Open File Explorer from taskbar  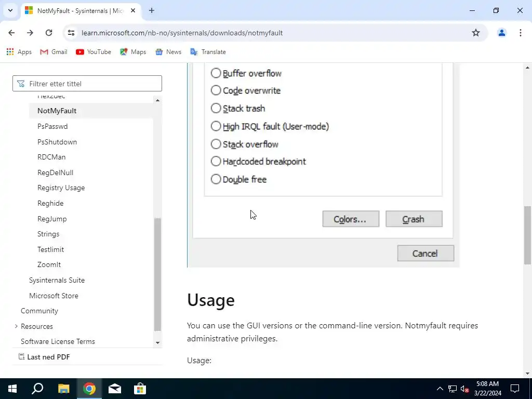63,389
